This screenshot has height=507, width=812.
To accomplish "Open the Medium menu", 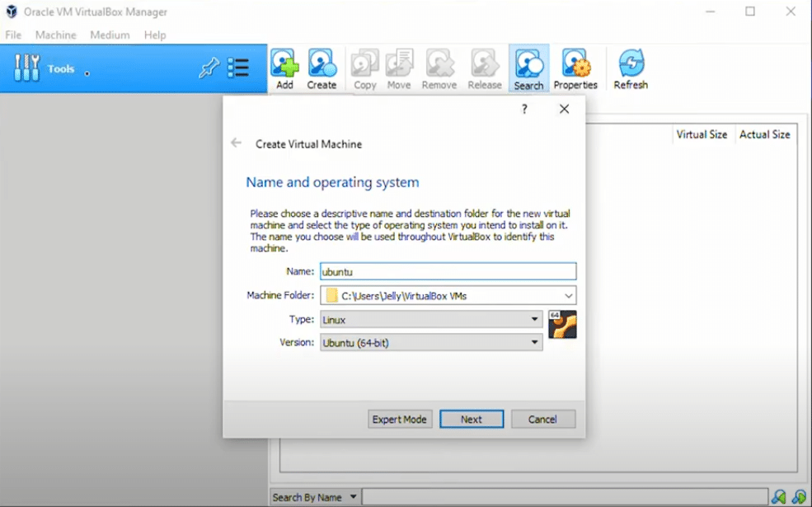I will 110,35.
